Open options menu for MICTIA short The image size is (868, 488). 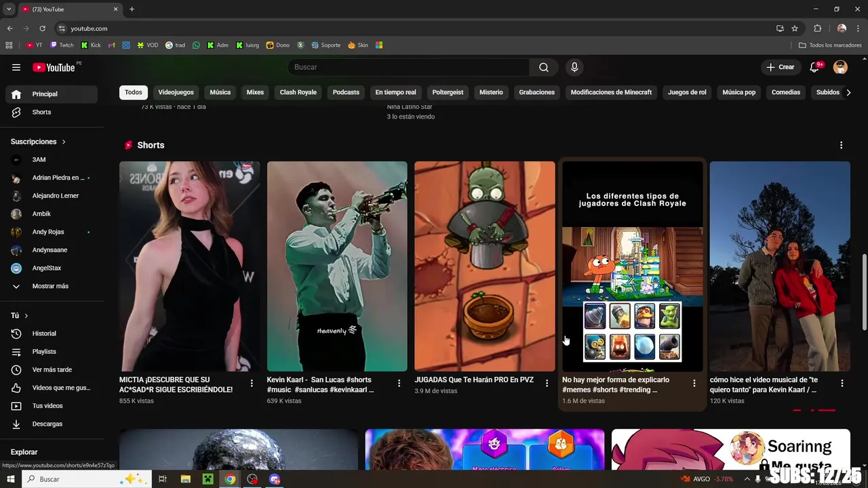point(252,384)
